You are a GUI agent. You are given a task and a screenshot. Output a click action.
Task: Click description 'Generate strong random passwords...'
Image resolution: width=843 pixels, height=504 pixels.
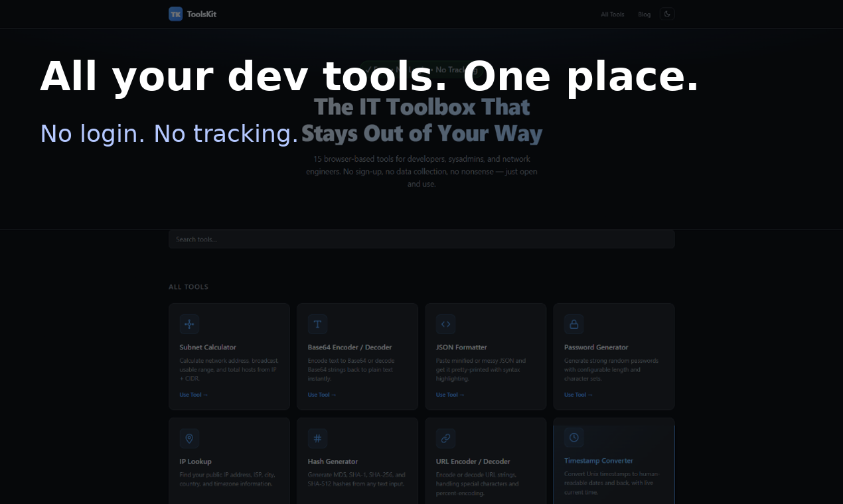click(x=611, y=370)
